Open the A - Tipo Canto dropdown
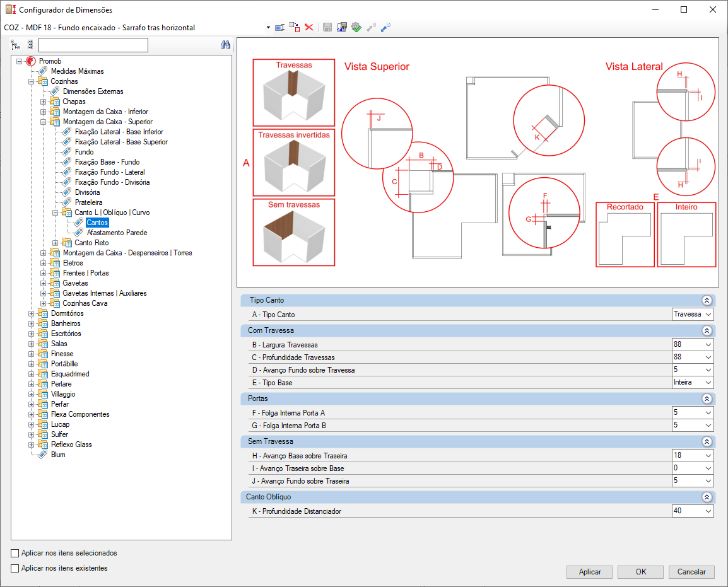The height and width of the screenshot is (587, 728). point(708,314)
